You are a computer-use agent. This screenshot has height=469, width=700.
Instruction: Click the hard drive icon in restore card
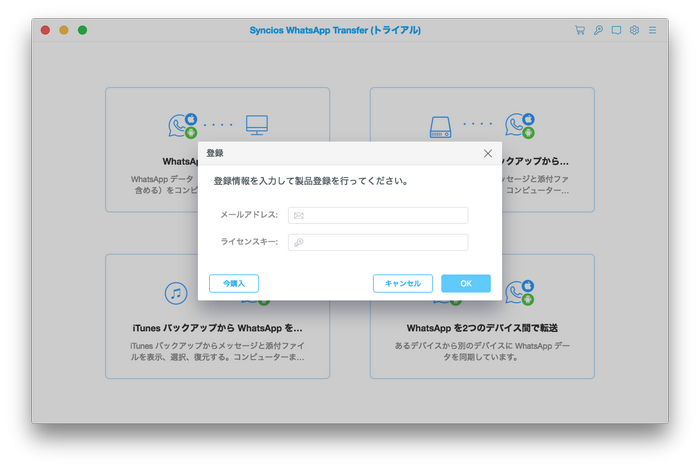[440, 127]
